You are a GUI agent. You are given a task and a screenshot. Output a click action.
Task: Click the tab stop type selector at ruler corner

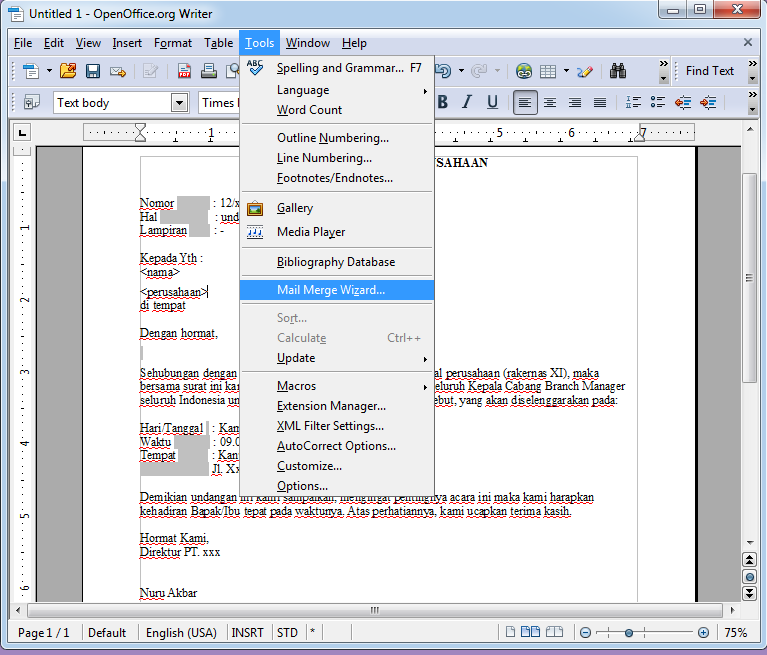point(22,133)
